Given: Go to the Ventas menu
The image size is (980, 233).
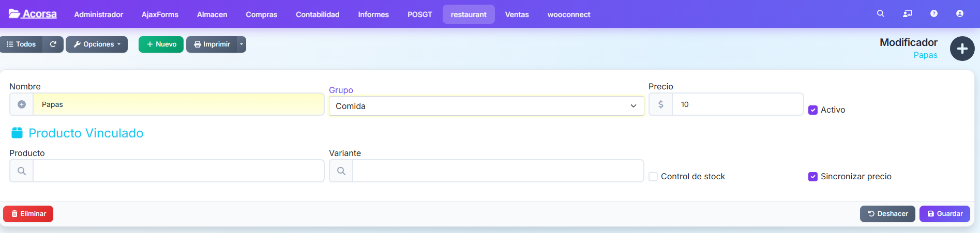Looking at the screenshot, I should pyautogui.click(x=517, y=14).
